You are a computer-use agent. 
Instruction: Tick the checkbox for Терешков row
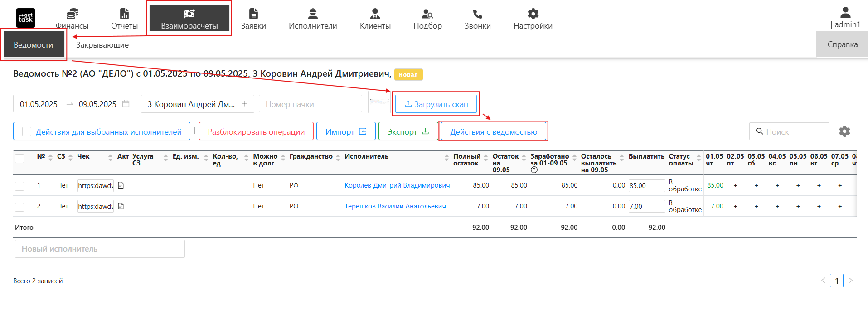click(19, 207)
